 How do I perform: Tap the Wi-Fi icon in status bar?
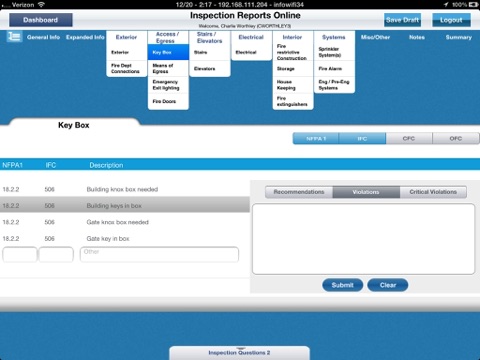click(x=41, y=5)
